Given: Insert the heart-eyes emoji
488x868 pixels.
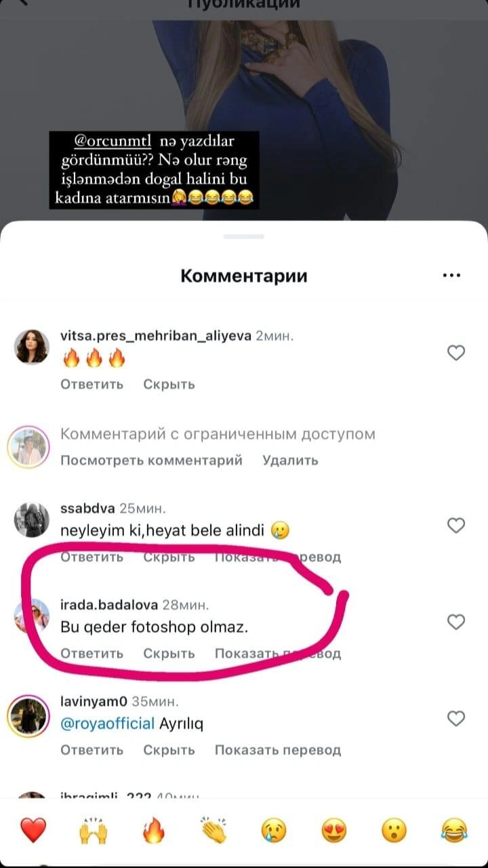Looking at the screenshot, I should (x=334, y=830).
